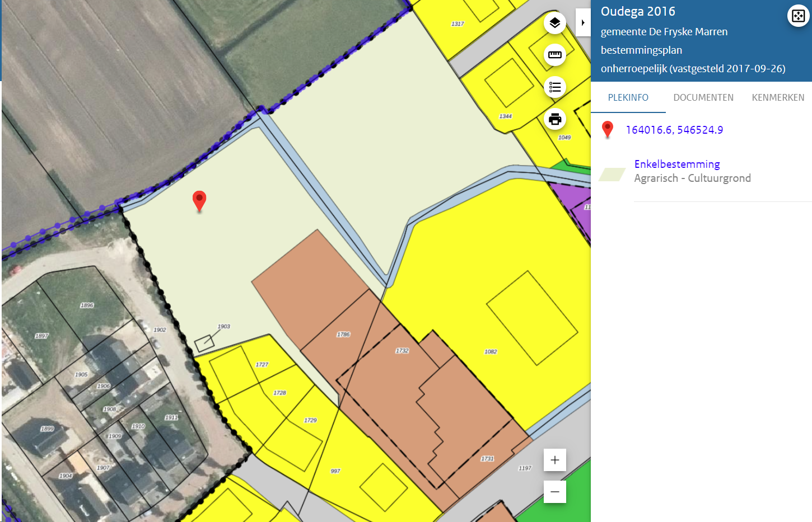The height and width of the screenshot is (522, 812).
Task: Click parcel label 1317 on the map
Action: (458, 24)
